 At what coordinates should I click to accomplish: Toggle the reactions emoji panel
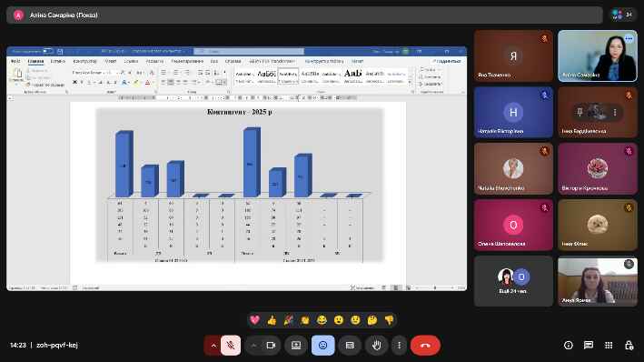pos(322,345)
